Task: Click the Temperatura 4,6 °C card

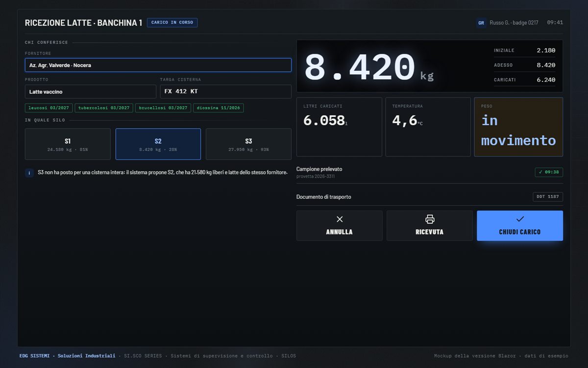Action: [428, 127]
